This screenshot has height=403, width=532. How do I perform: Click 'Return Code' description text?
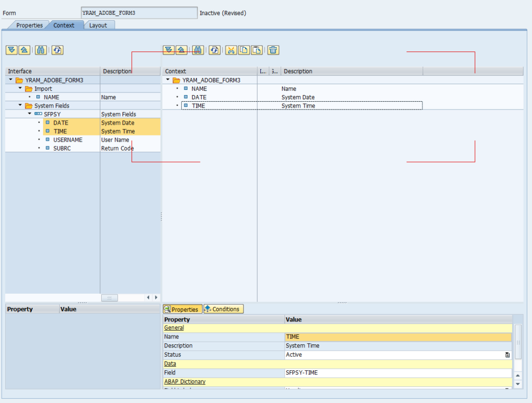117,148
